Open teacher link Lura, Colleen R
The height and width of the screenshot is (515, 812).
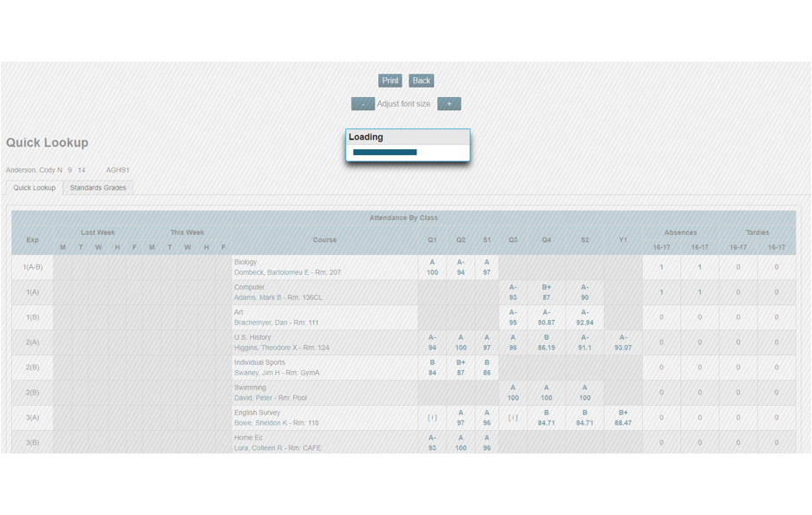[255, 448]
